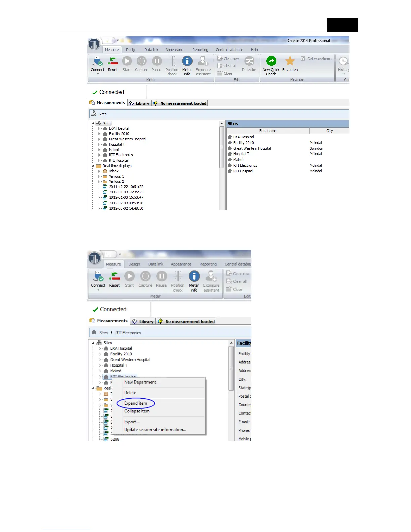Click the upper tree's vertical scrollbar
The height and width of the screenshot is (532, 411).
pos(222,147)
